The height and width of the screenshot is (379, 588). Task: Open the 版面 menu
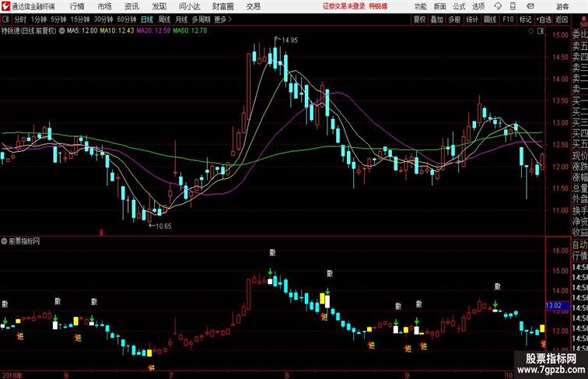(x=440, y=6)
